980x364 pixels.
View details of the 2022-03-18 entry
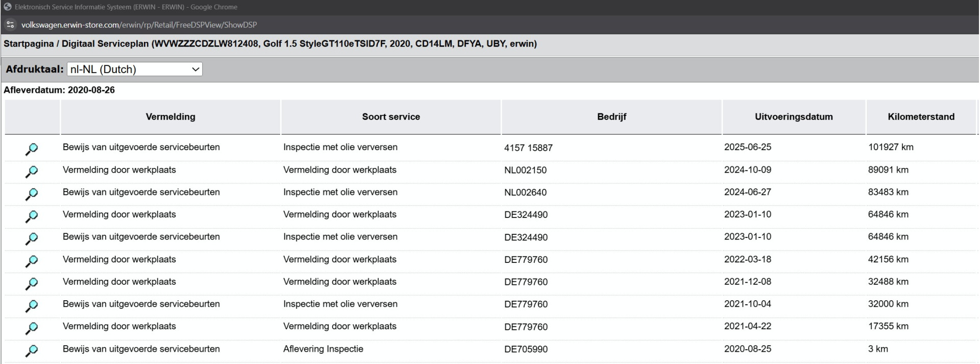[32, 261]
